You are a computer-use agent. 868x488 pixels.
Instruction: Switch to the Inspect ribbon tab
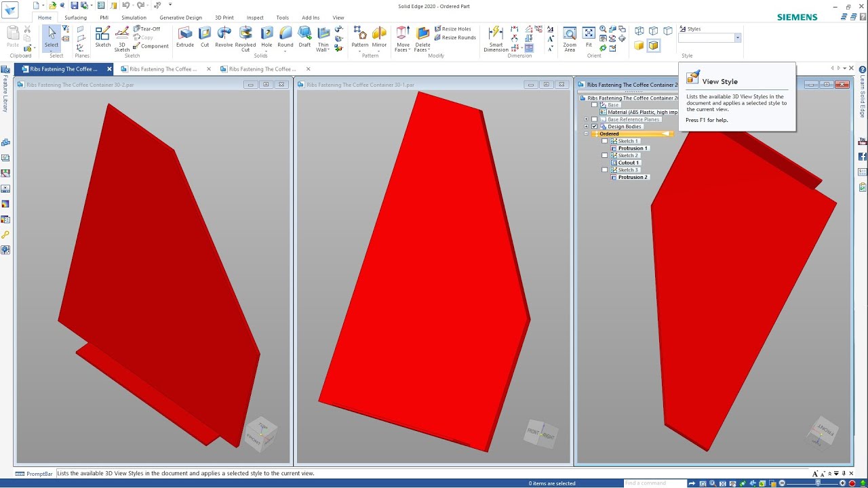pyautogui.click(x=255, y=18)
